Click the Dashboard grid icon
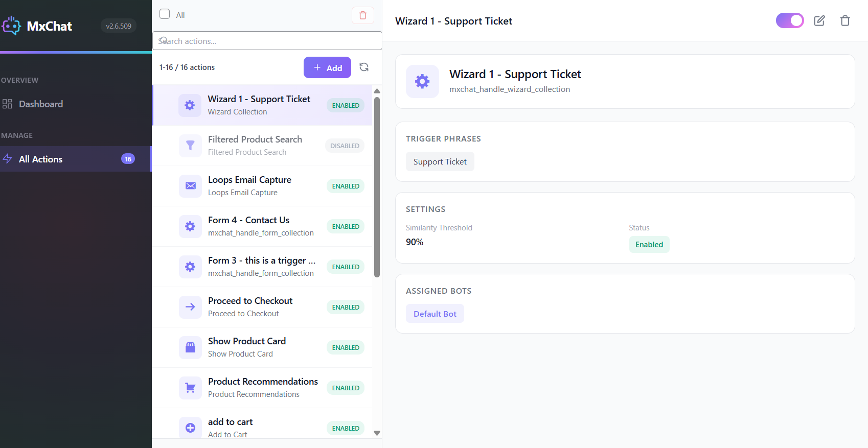Viewport: 868px width, 448px height. pyautogui.click(x=8, y=104)
